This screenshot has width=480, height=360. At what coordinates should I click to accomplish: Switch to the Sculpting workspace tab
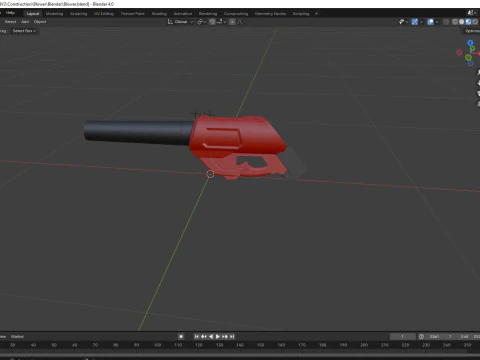(x=78, y=14)
